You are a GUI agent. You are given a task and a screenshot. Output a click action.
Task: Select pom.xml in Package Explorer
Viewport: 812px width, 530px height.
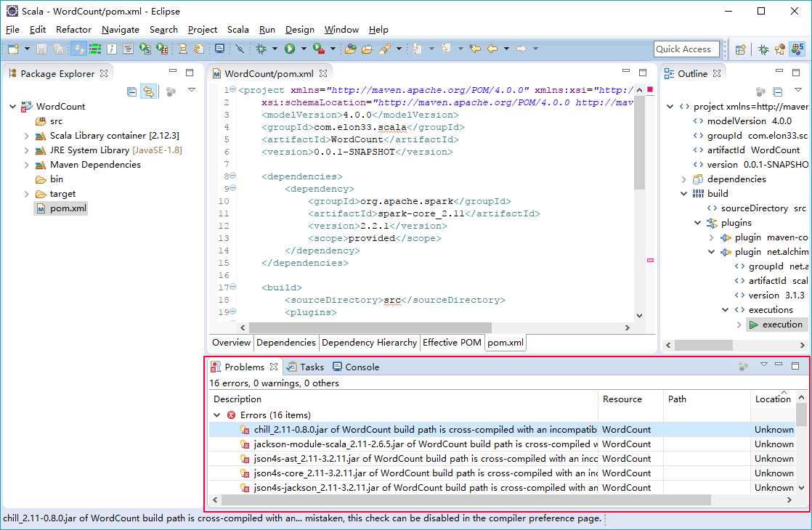(61, 208)
